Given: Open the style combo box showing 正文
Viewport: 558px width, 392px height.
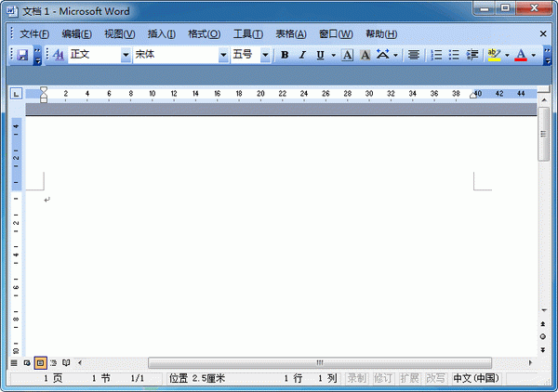Looking at the screenshot, I should (100, 55).
